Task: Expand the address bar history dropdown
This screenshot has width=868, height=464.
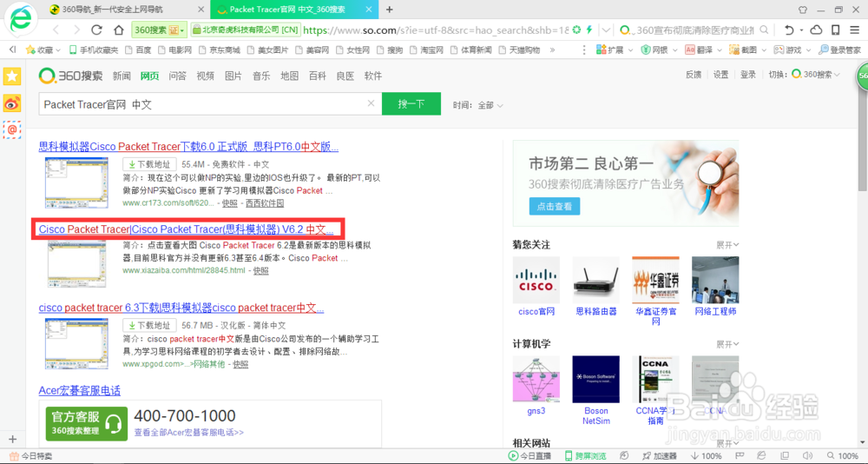Action: (x=606, y=30)
